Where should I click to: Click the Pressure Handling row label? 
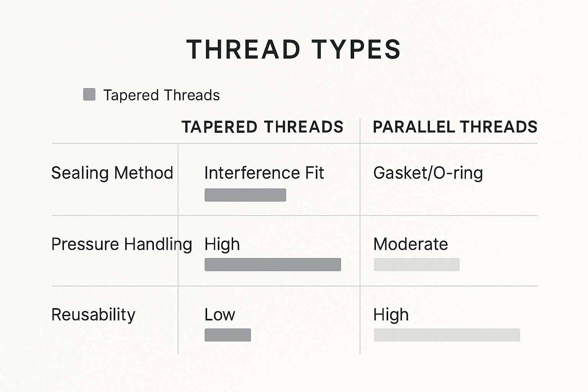click(x=121, y=244)
